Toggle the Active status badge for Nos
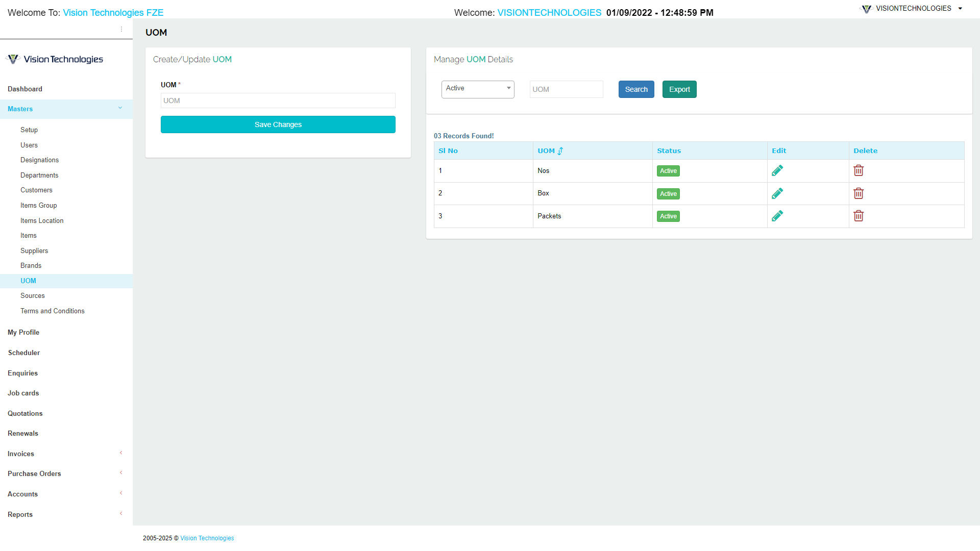Viewport: 980px width, 551px height. 668,170
